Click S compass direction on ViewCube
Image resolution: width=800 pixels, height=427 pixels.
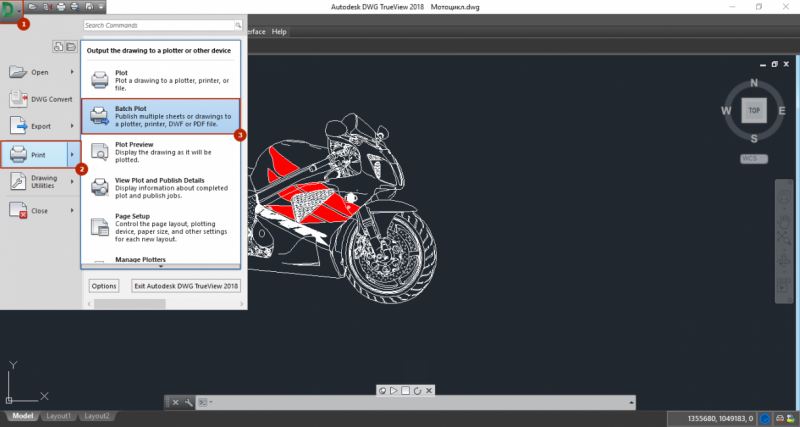[754, 138]
